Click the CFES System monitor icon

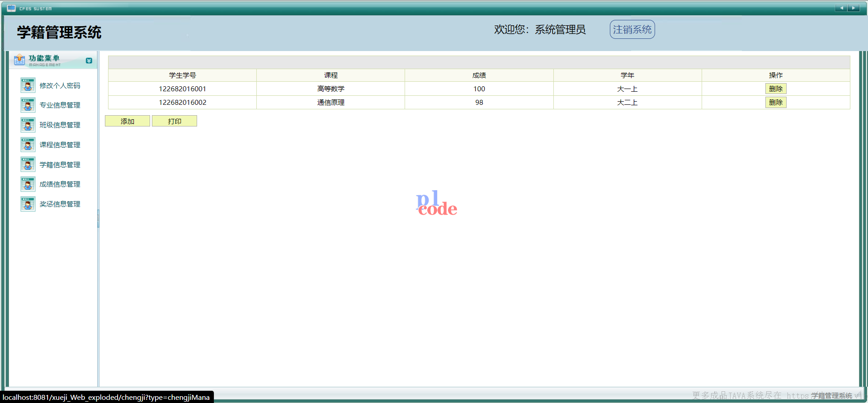tap(11, 8)
